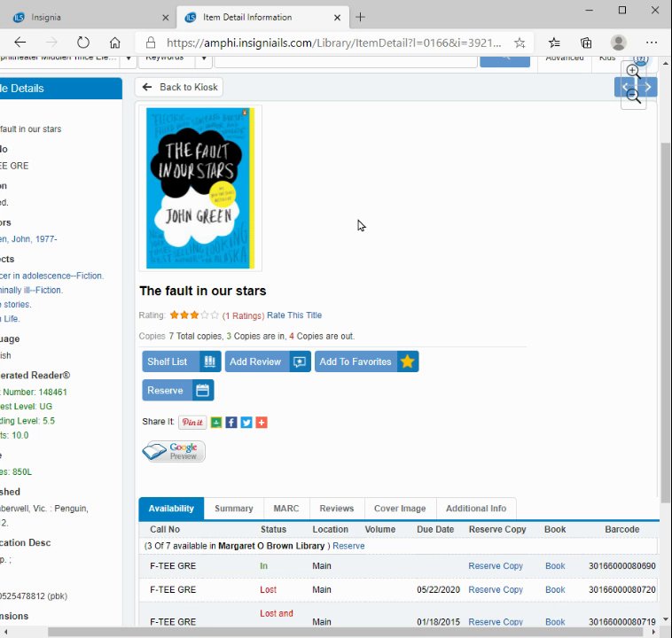
Task: Switch to the MARC tab
Action: coord(286,509)
